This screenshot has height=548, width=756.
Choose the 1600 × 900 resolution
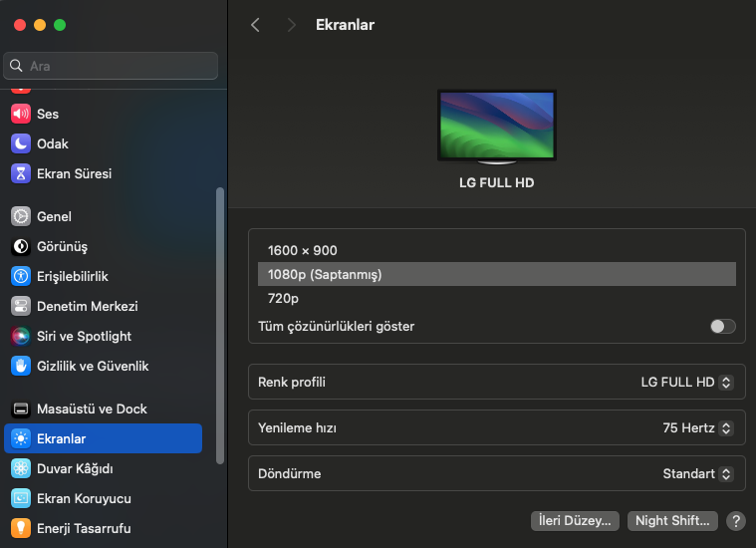click(303, 250)
